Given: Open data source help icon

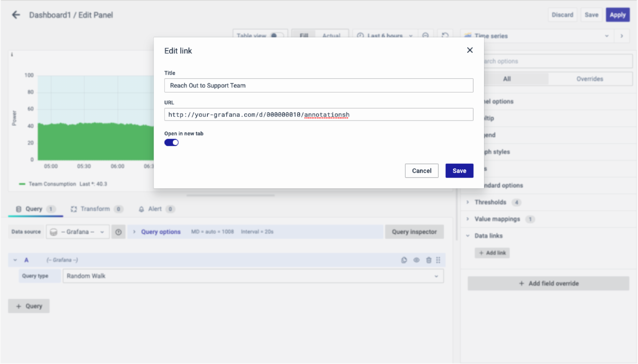Looking at the screenshot, I should (x=118, y=232).
